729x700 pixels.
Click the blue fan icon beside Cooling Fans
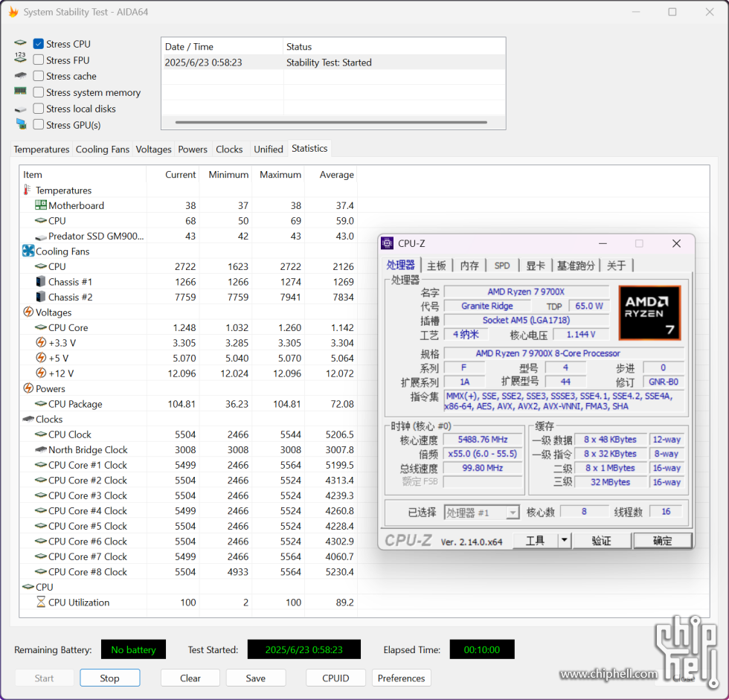(x=28, y=251)
